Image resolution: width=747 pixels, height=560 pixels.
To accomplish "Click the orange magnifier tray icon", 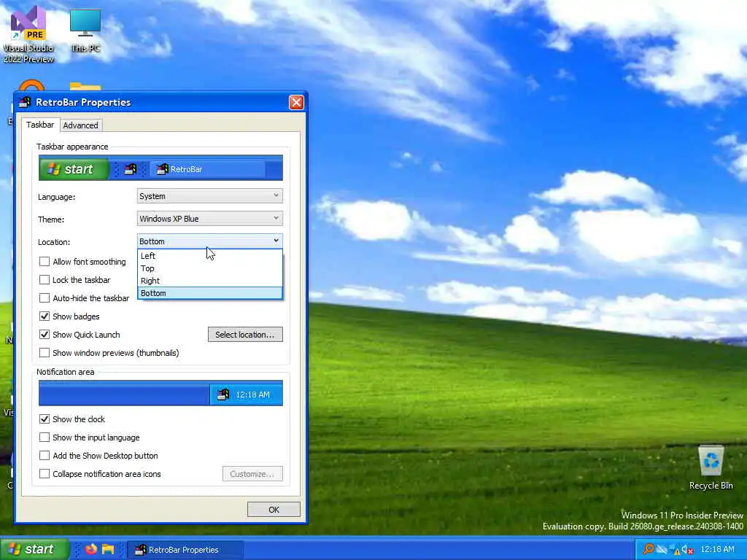I will (648, 549).
